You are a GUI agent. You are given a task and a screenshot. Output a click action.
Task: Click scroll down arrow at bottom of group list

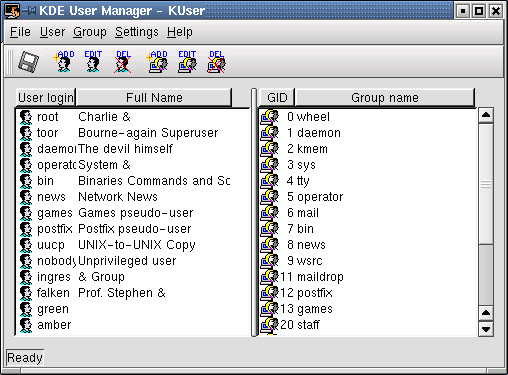tap(486, 329)
